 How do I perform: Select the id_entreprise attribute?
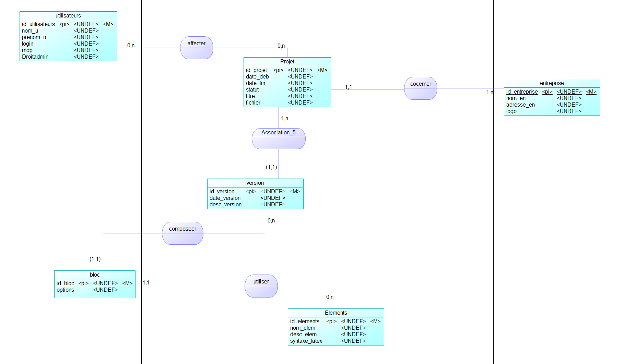tap(522, 92)
